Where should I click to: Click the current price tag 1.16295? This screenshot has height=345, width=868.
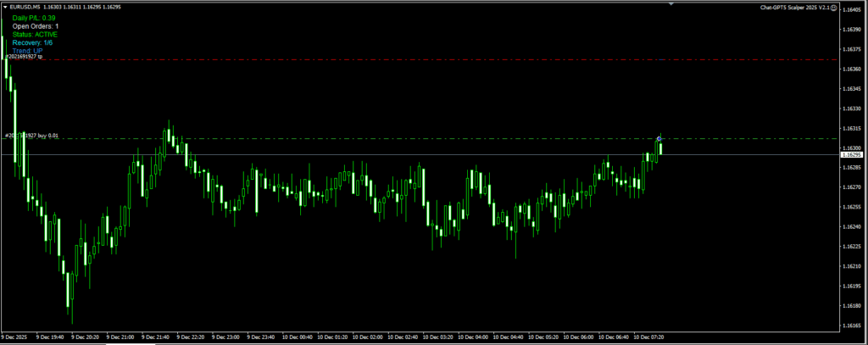[x=852, y=155]
